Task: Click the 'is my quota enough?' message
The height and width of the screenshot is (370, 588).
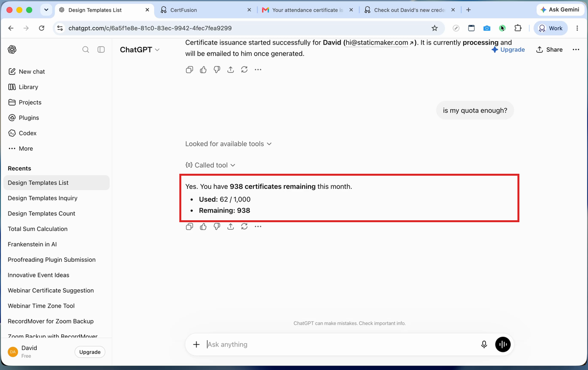Action: point(475,111)
